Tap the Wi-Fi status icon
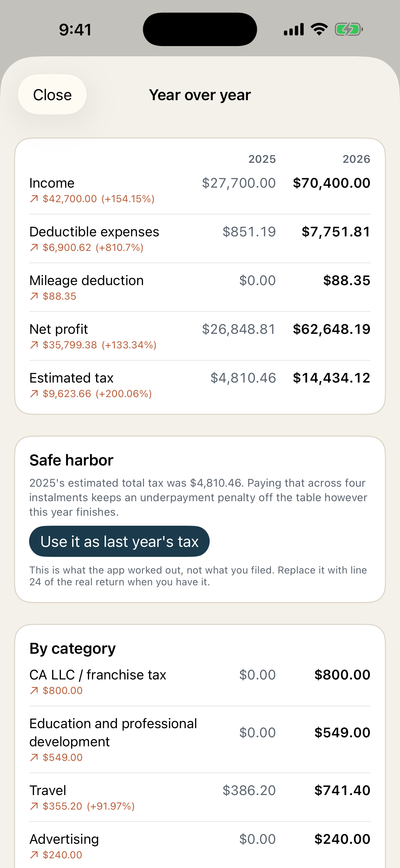Viewport: 400px width, 868px height. pyautogui.click(x=319, y=29)
